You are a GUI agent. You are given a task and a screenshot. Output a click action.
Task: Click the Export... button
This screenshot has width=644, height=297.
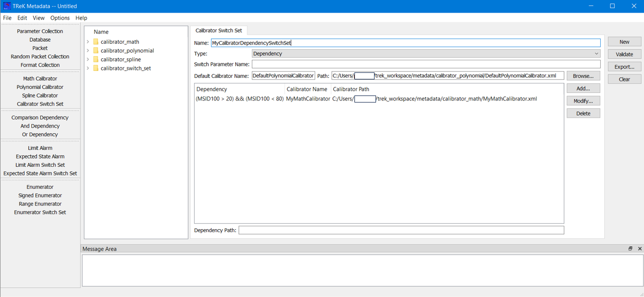[624, 67]
